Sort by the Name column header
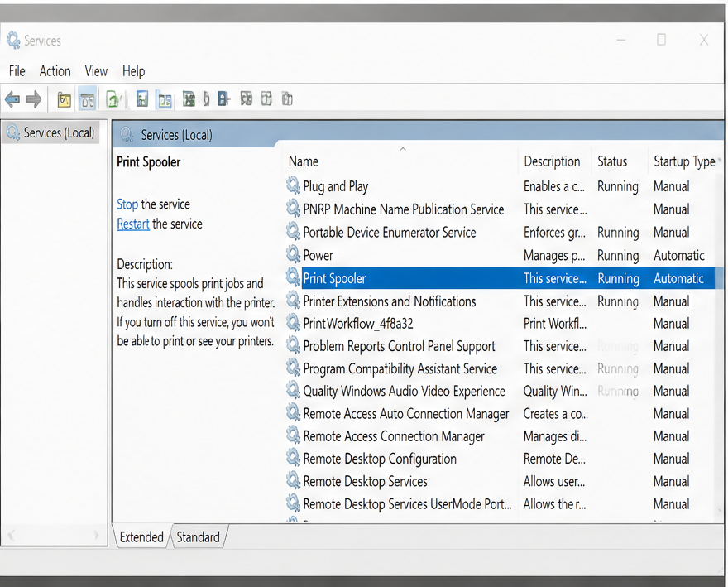Viewport: 728px width, 587px height. point(303,161)
